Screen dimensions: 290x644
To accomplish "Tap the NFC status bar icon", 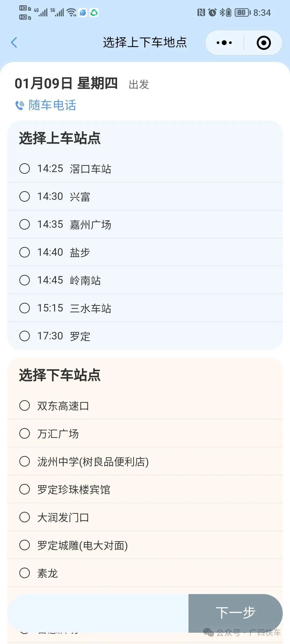I will 201,12.
